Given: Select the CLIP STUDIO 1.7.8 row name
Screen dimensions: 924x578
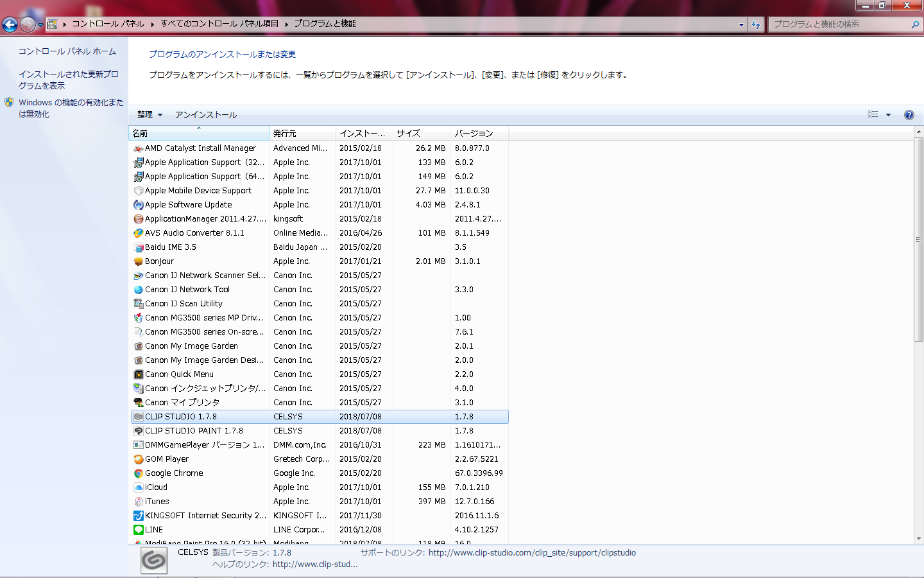Looking at the screenshot, I should 181,417.
